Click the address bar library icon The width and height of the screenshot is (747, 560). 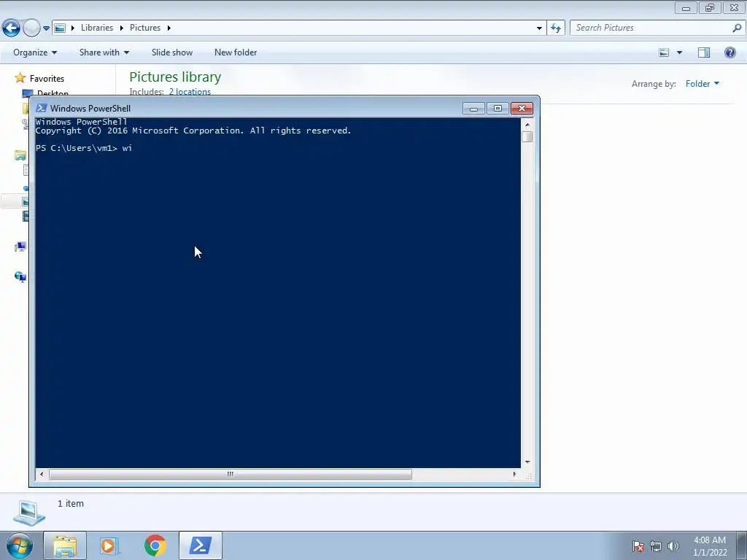click(60, 28)
